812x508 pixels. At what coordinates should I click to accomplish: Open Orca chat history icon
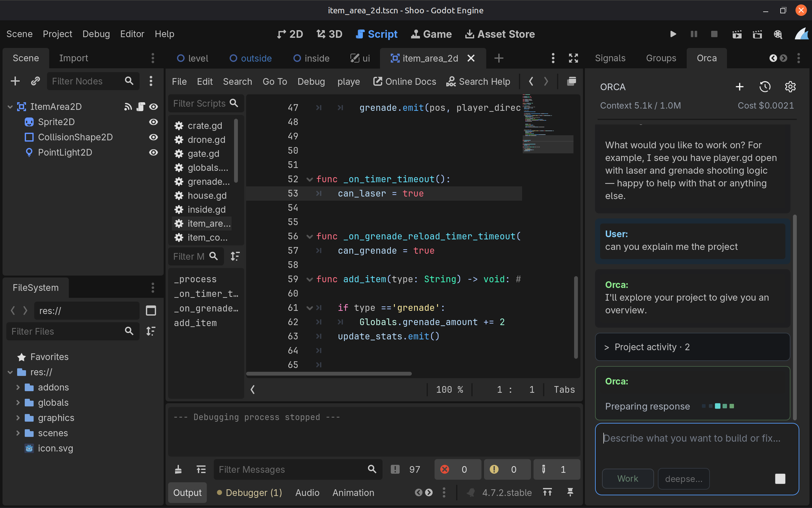[x=765, y=87]
